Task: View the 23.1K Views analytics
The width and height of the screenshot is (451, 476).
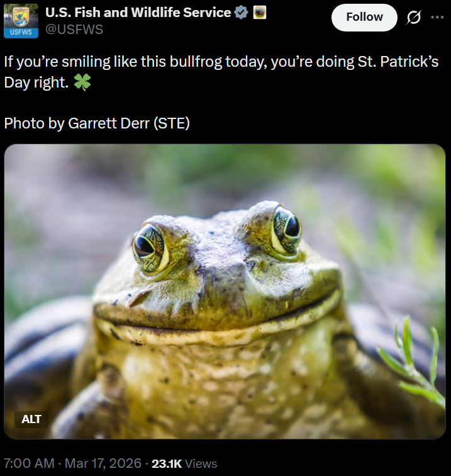Action: [x=184, y=463]
